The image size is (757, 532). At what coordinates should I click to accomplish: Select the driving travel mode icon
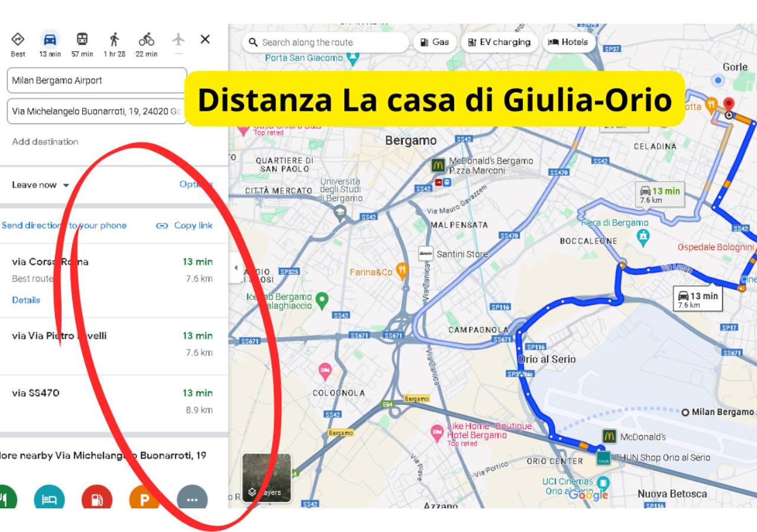[x=50, y=40]
